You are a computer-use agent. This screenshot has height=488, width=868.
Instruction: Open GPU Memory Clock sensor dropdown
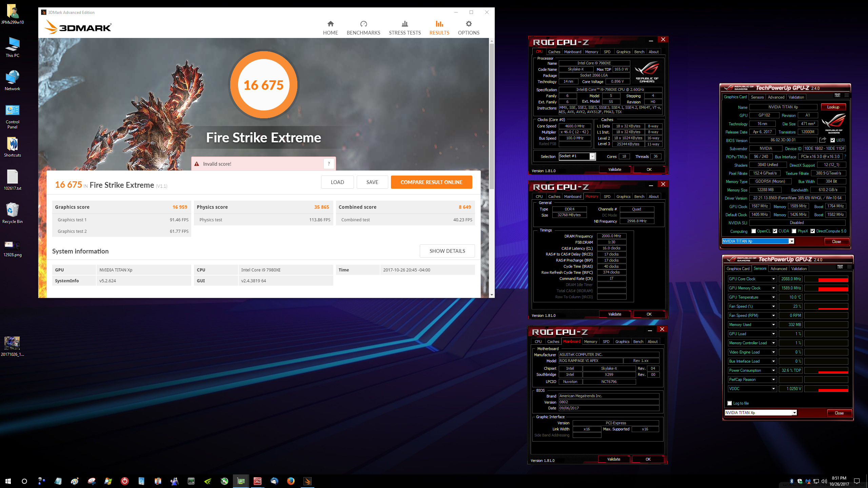coord(773,288)
